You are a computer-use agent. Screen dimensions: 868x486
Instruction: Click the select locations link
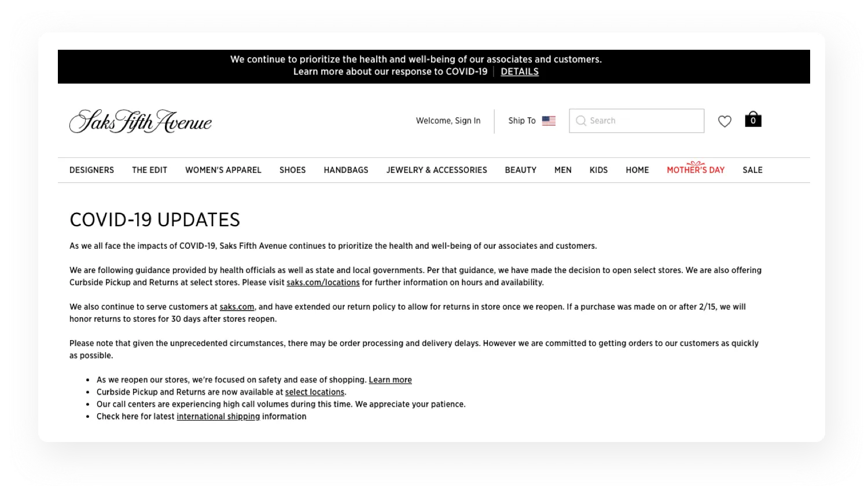315,392
